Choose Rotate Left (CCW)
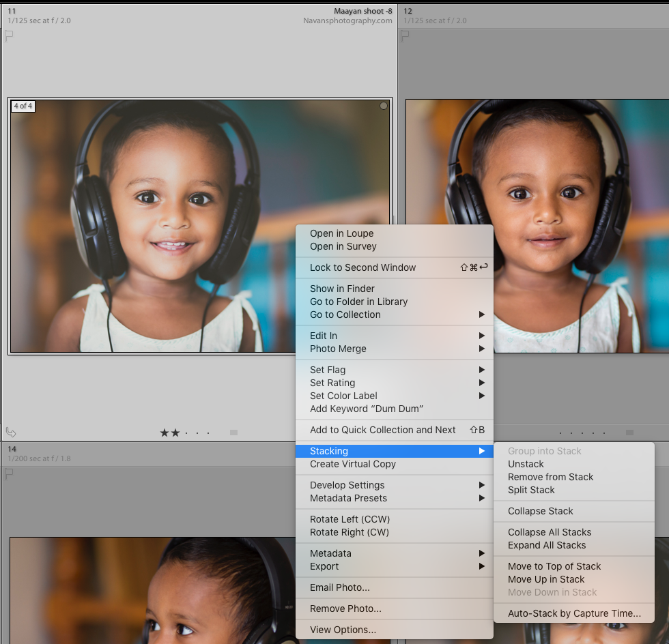The width and height of the screenshot is (669, 644). point(395,519)
